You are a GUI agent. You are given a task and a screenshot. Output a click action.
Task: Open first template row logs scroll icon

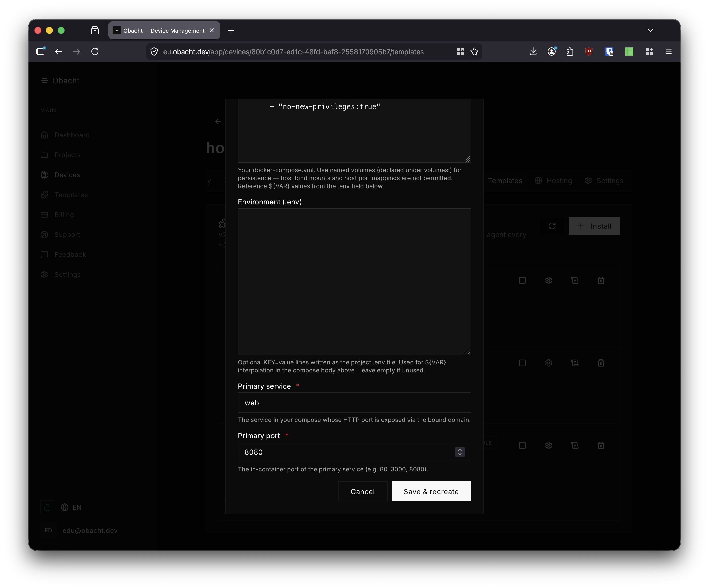pos(575,280)
